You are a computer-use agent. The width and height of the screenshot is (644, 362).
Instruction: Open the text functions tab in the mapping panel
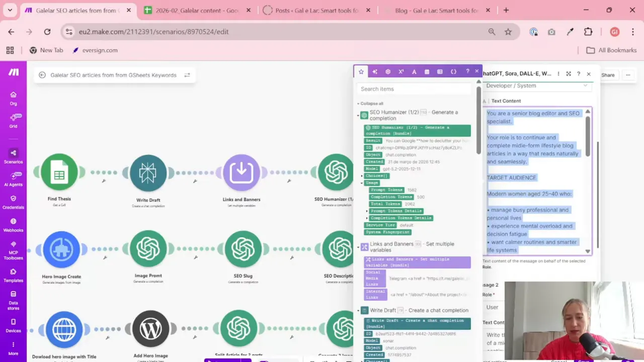[x=414, y=72]
